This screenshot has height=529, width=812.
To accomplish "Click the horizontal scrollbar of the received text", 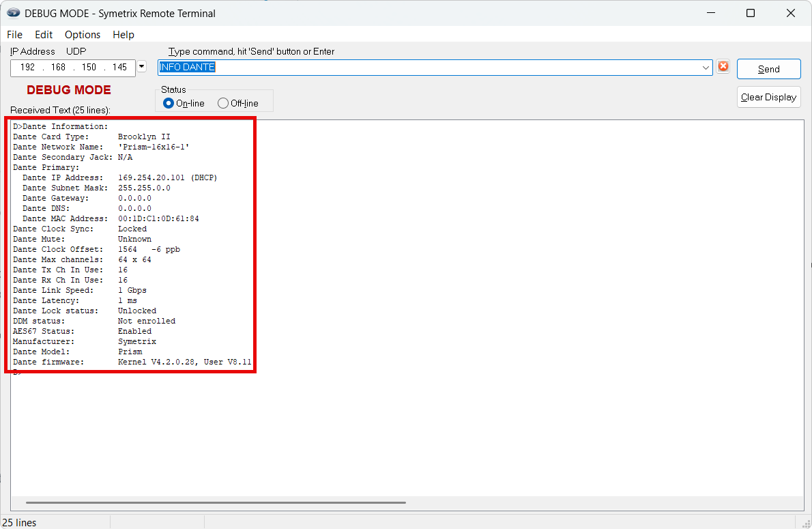I will [x=216, y=502].
